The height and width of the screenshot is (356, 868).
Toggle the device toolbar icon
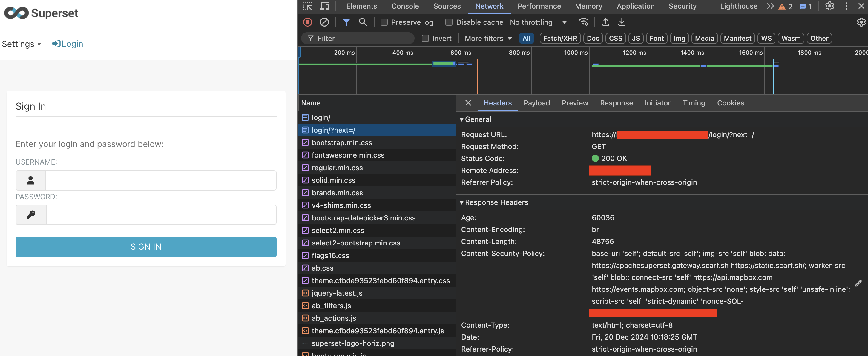[x=324, y=6]
